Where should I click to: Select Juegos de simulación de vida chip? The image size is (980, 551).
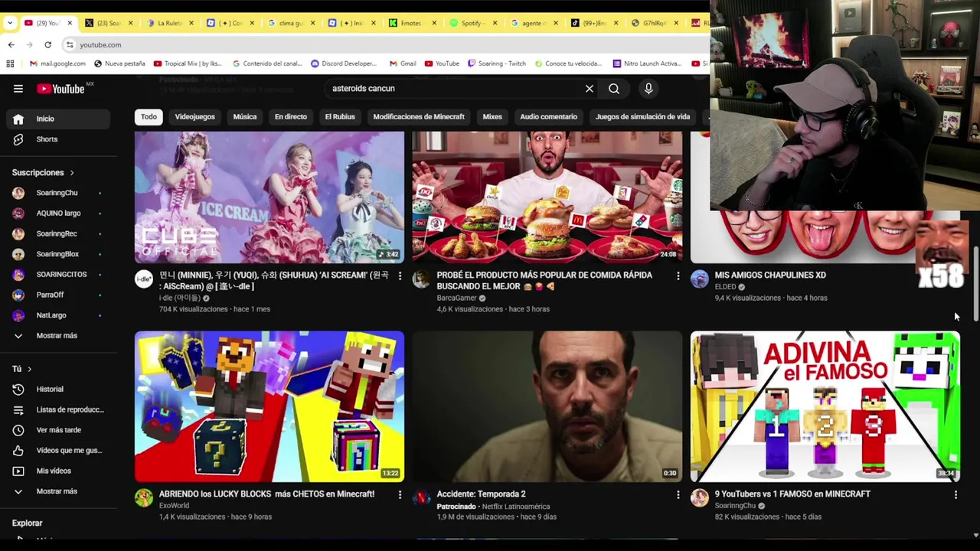click(642, 117)
